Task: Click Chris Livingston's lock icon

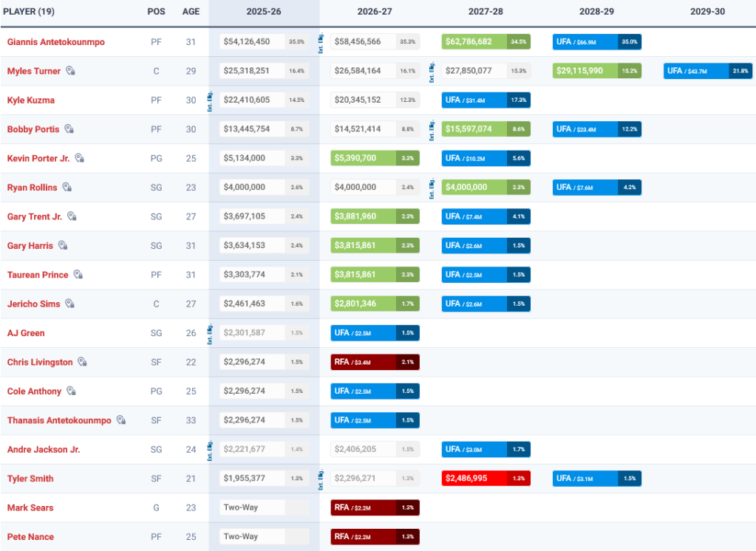Action: (x=83, y=362)
